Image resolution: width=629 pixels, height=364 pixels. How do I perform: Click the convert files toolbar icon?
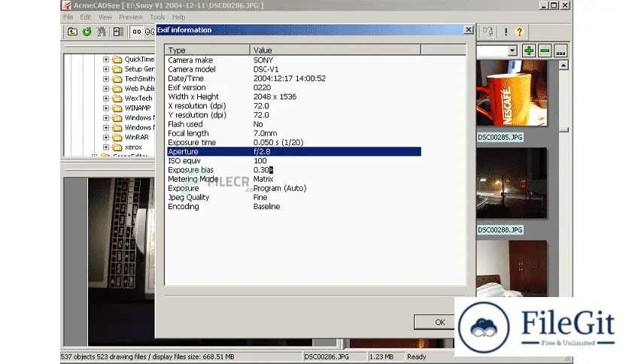488,32
